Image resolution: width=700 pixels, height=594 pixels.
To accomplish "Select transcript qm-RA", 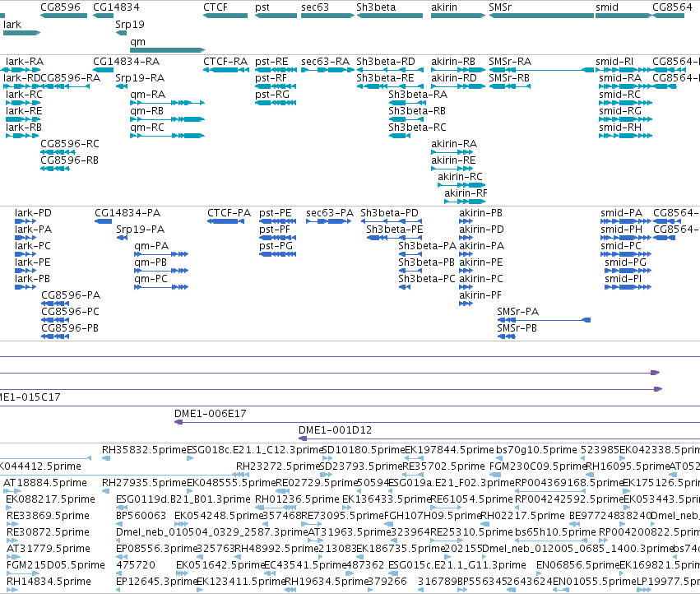I will coord(147,95).
